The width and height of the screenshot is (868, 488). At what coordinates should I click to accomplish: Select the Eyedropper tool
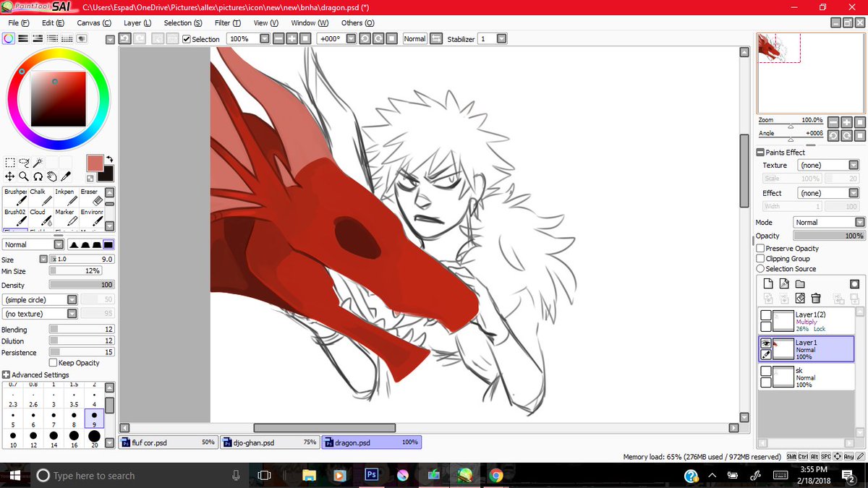click(65, 176)
